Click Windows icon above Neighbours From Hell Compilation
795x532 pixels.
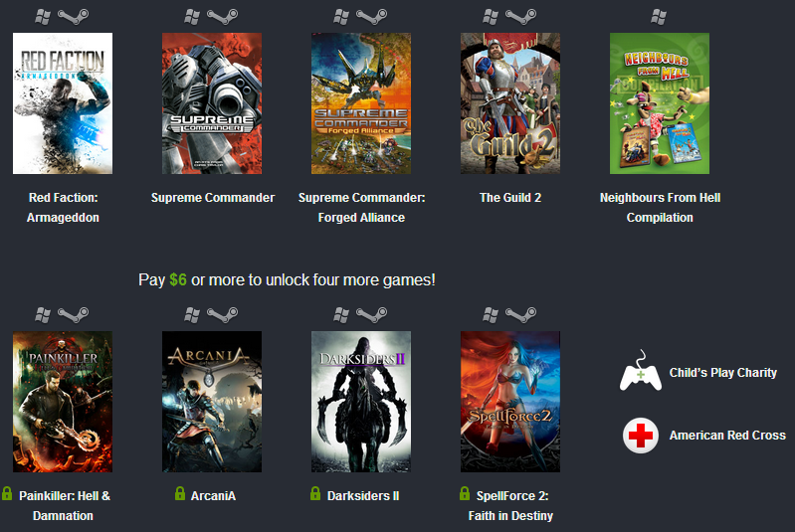point(659,17)
